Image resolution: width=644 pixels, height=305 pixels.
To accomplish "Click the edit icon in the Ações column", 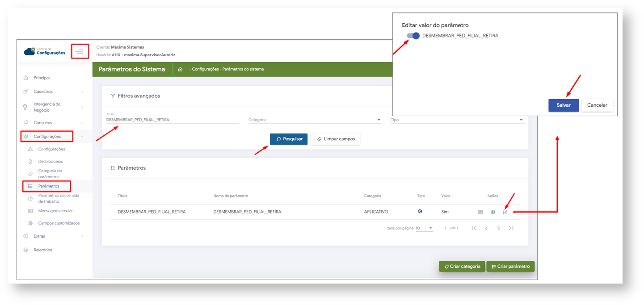I will (505, 212).
